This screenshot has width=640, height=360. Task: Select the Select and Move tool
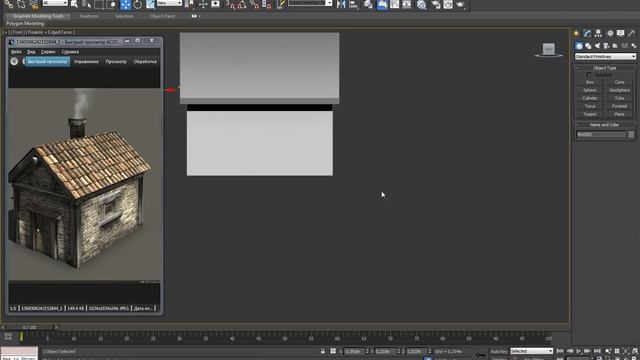125,4
